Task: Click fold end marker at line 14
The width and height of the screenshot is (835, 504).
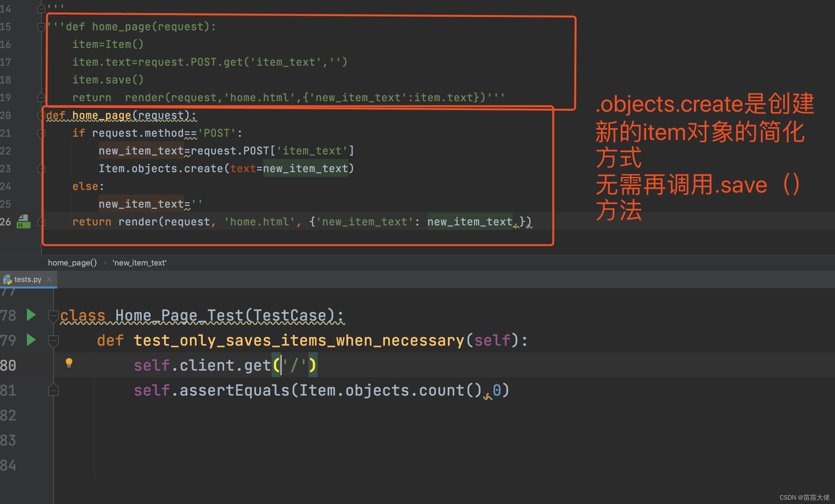Action: click(41, 9)
